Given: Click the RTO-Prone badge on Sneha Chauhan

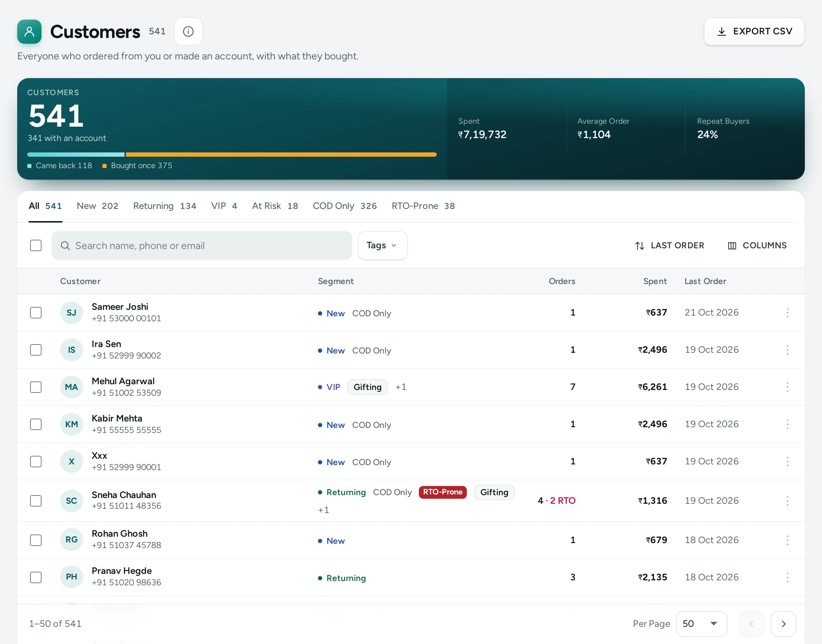Looking at the screenshot, I should 443,492.
